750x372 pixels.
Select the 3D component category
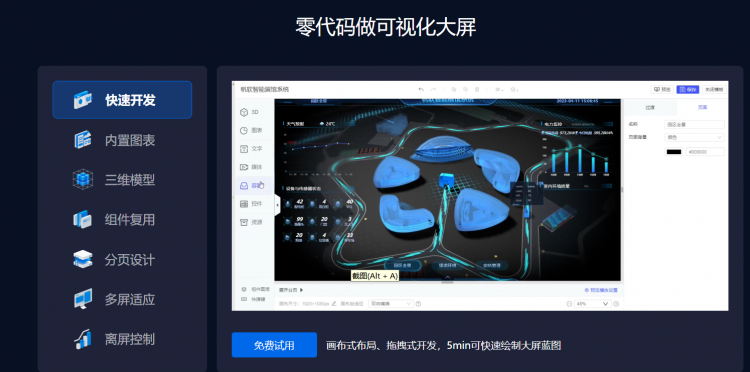click(253, 112)
